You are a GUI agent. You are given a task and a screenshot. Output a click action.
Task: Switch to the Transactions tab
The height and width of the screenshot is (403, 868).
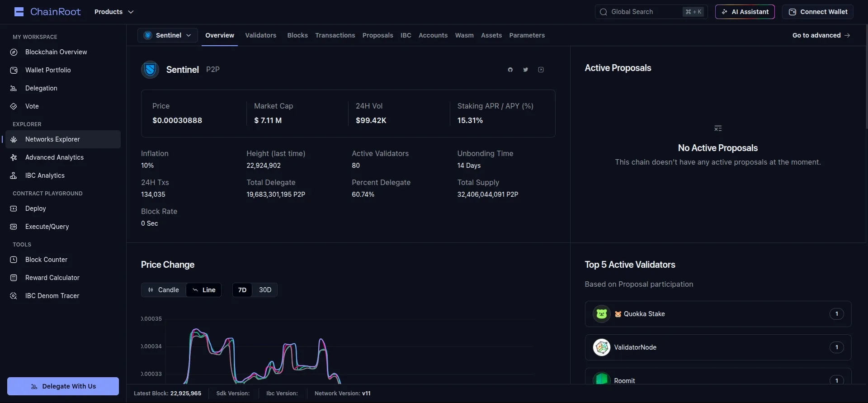[x=335, y=35]
